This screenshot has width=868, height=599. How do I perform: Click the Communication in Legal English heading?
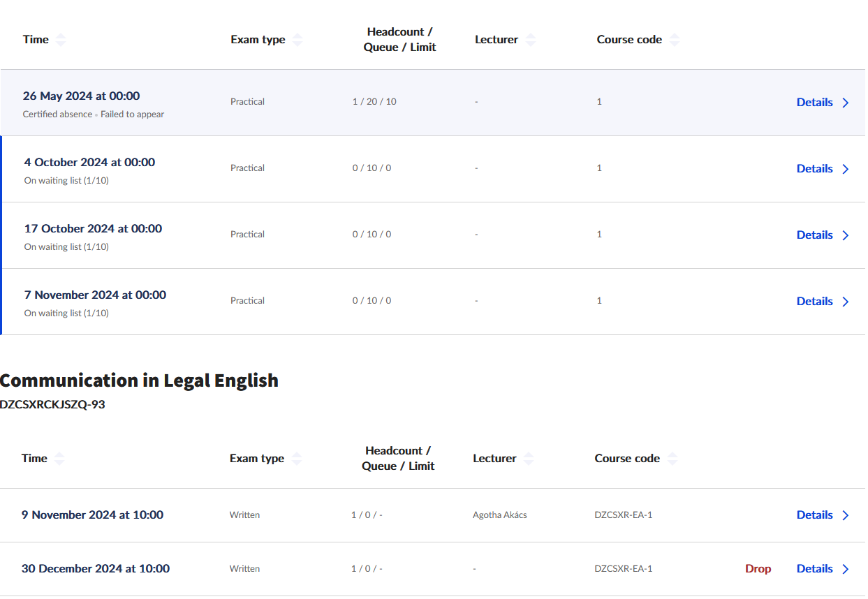[x=140, y=380]
